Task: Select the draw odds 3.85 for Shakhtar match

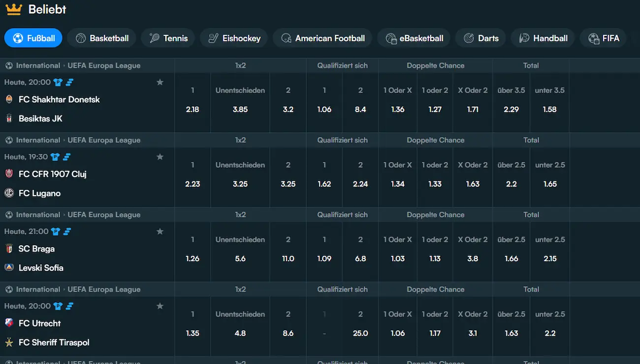Action: tap(240, 102)
